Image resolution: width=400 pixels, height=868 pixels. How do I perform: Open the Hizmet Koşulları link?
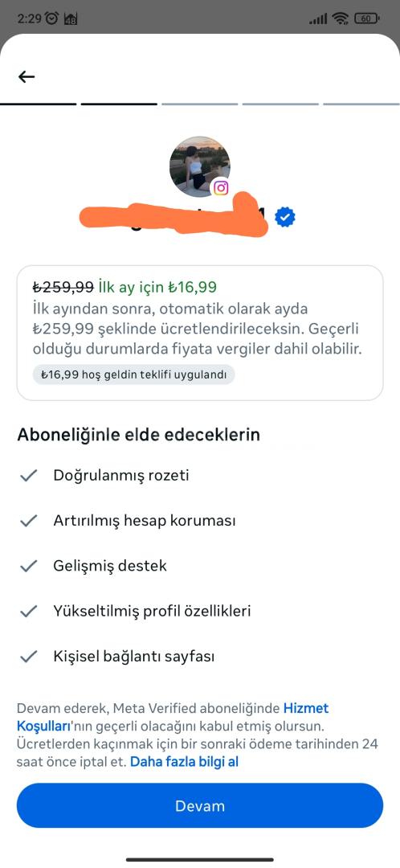[x=173, y=716]
